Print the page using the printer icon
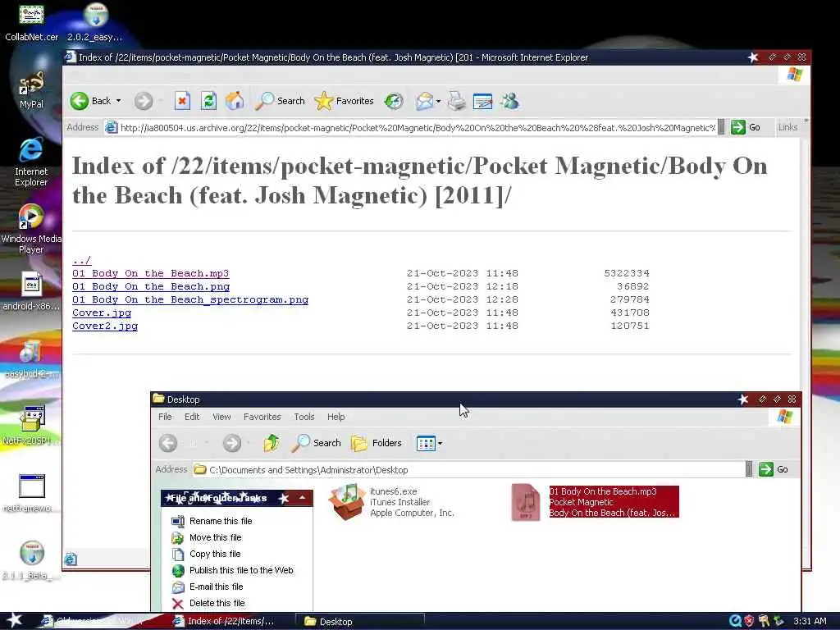 [x=456, y=101]
